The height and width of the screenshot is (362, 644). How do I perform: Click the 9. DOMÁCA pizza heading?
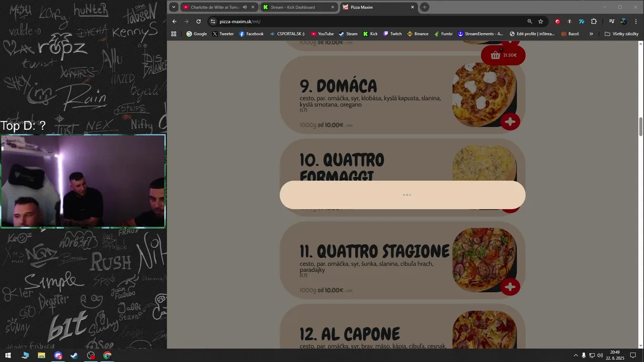(338, 86)
